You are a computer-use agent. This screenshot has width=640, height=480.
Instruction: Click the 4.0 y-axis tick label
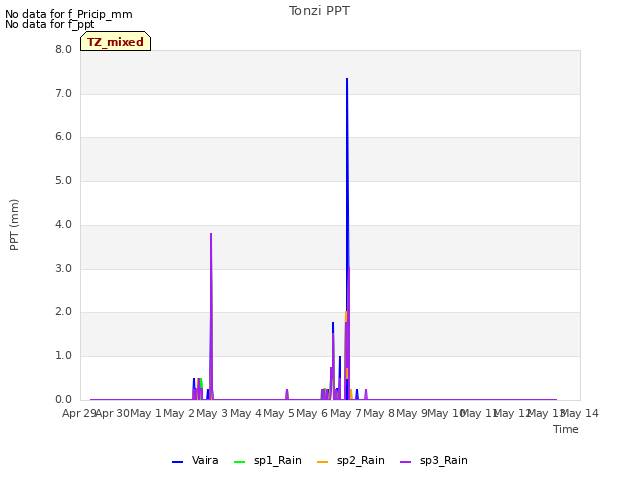[63, 224]
